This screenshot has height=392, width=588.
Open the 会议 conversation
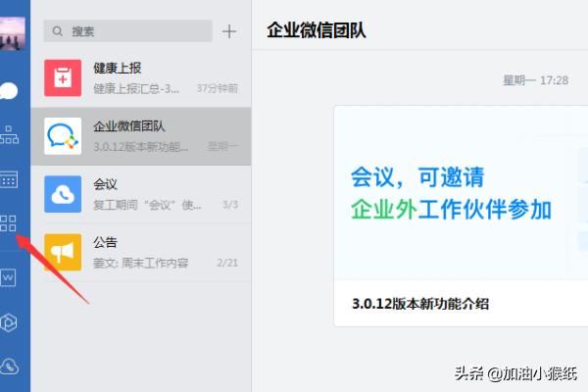point(141,194)
